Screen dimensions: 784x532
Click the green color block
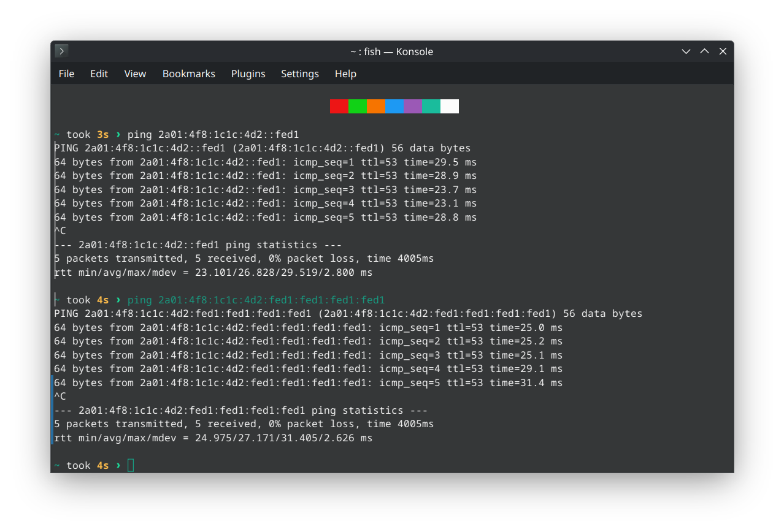coord(357,107)
